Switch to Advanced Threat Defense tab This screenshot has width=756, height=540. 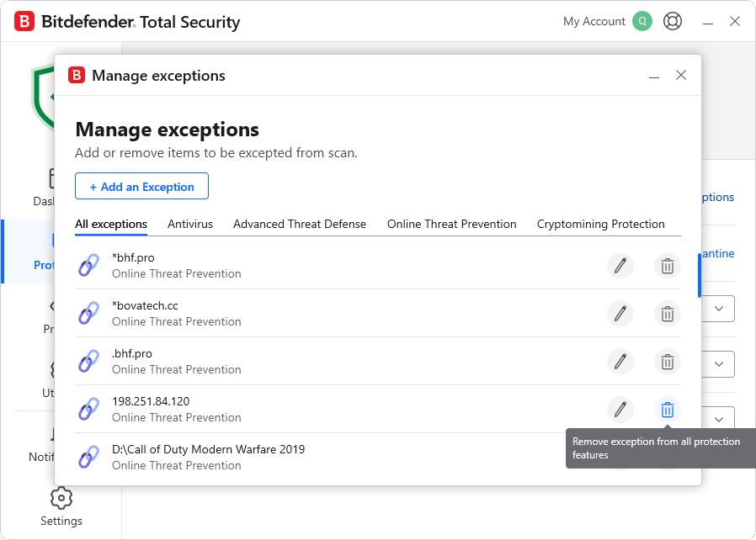(x=300, y=224)
